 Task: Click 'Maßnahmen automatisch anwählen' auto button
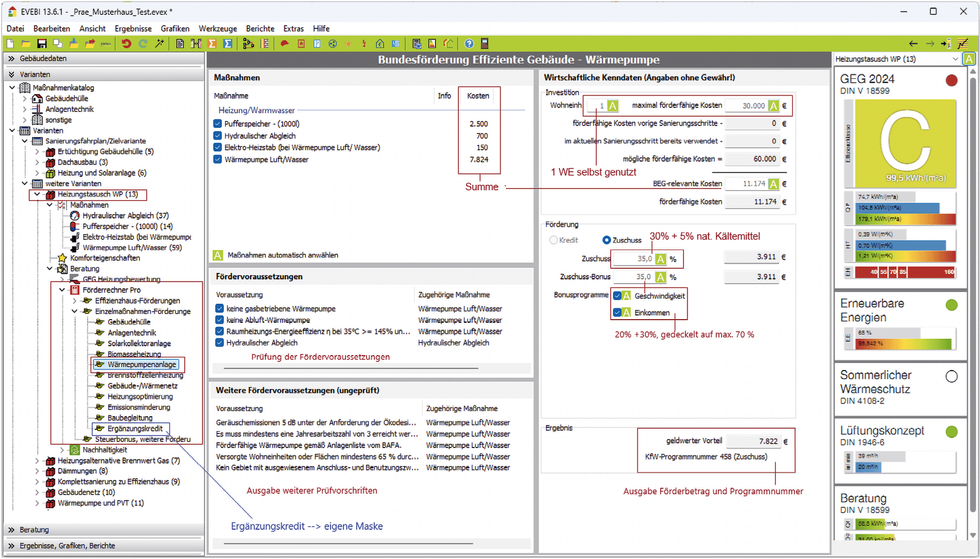pyautogui.click(x=218, y=255)
